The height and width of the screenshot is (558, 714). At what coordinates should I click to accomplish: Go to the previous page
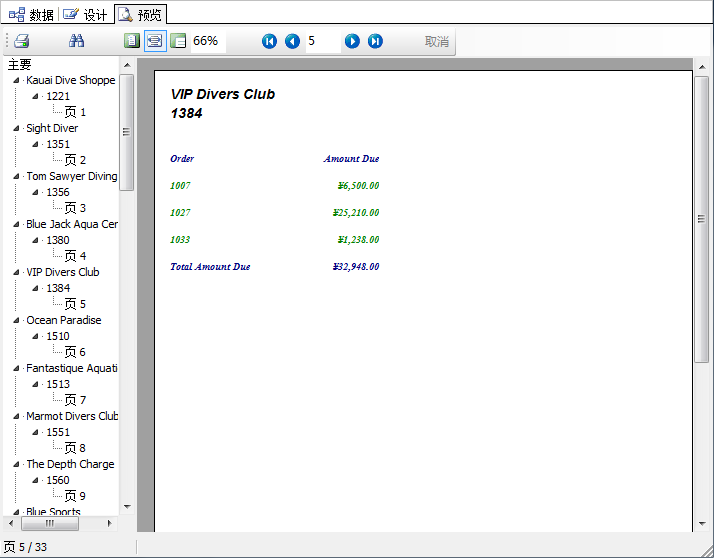[292, 41]
